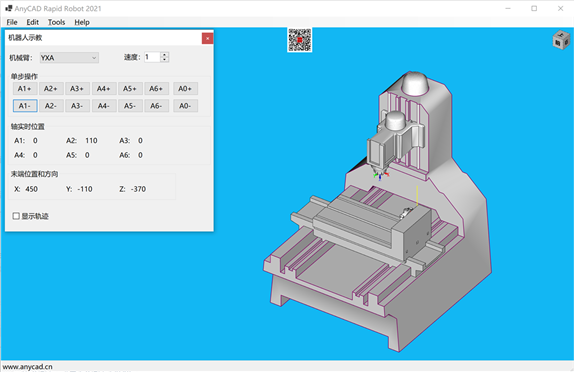Viewport: 574px width, 372px height.
Task: Open the Help menu
Action: (82, 22)
